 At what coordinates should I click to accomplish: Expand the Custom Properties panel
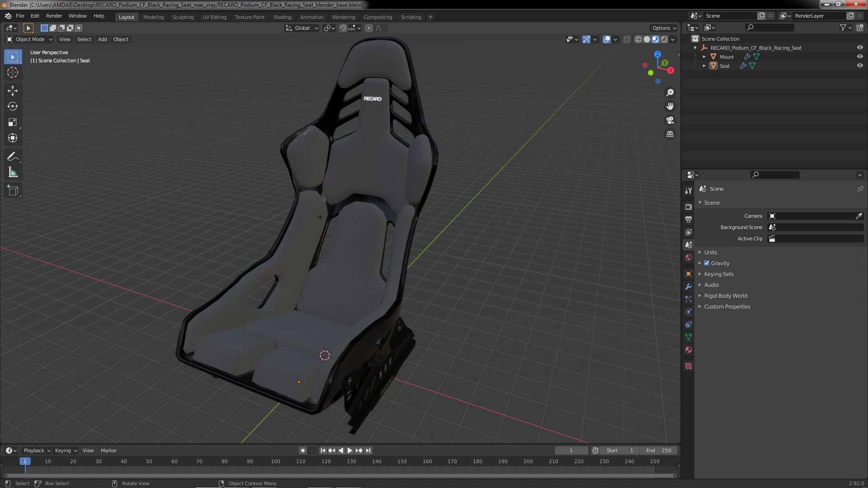tap(727, 306)
